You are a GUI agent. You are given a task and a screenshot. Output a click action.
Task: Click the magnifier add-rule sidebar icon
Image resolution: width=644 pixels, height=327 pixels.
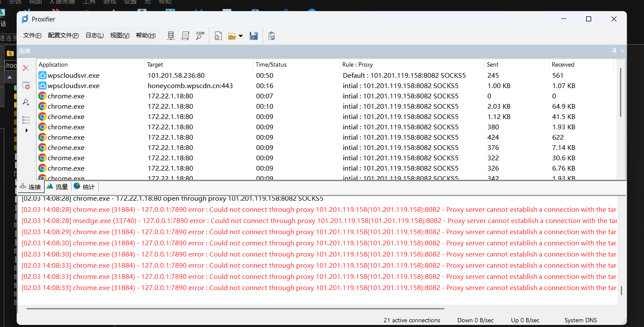click(x=26, y=103)
